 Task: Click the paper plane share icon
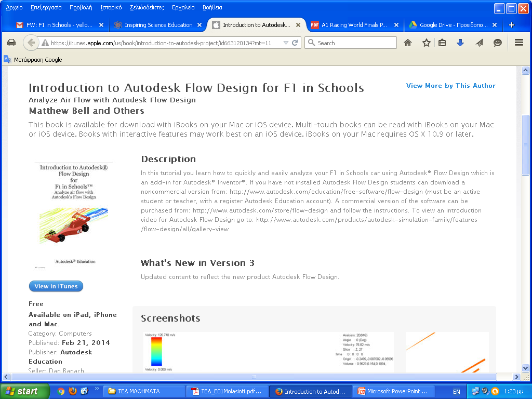click(x=479, y=43)
